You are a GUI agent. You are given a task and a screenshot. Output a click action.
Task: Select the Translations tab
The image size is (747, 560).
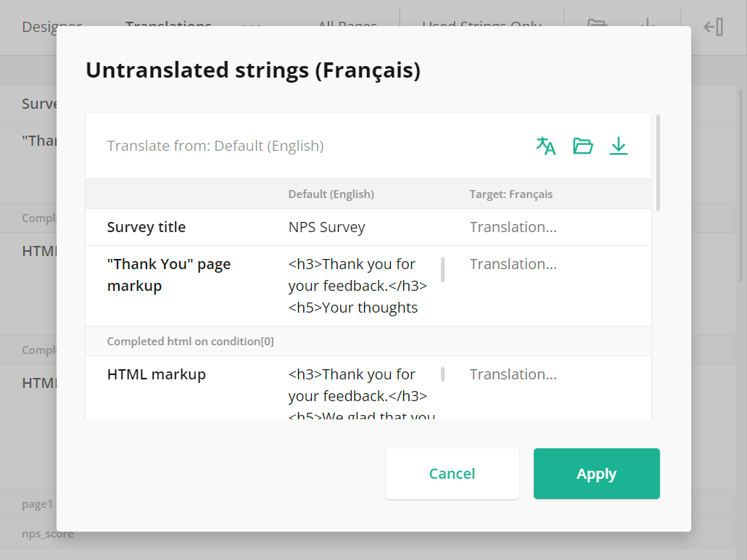pos(168,27)
